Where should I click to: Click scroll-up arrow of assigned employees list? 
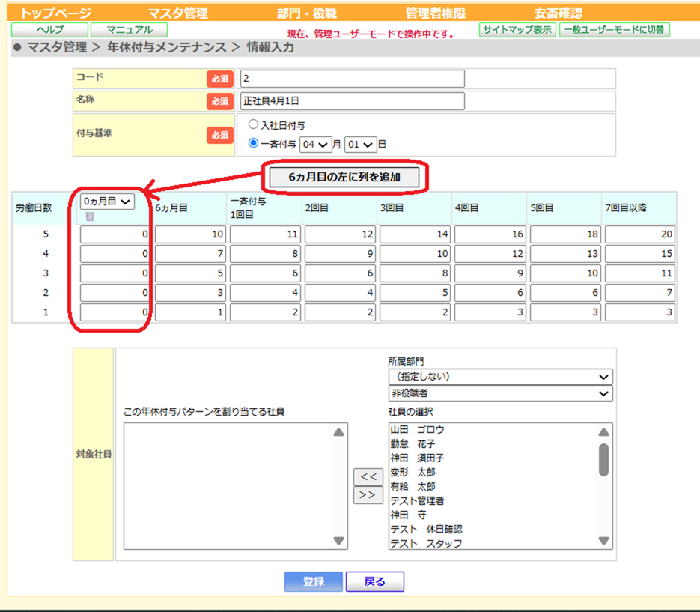tap(338, 432)
